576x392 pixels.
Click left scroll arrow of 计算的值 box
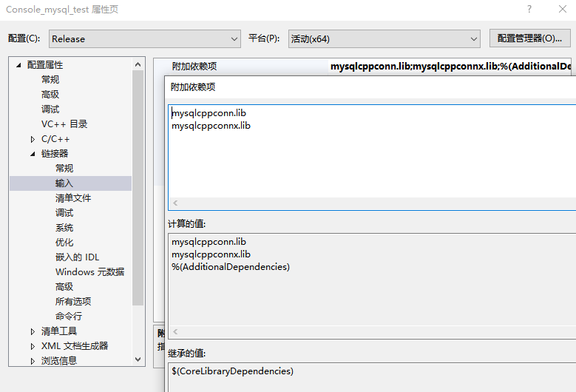point(175,332)
